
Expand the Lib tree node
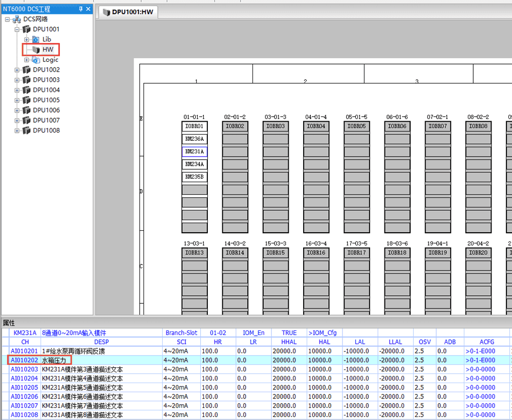[x=27, y=40]
